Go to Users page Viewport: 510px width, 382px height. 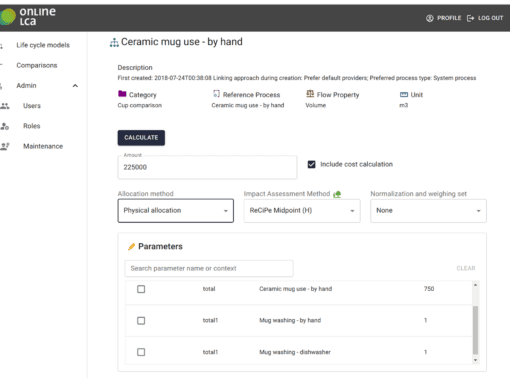click(32, 106)
